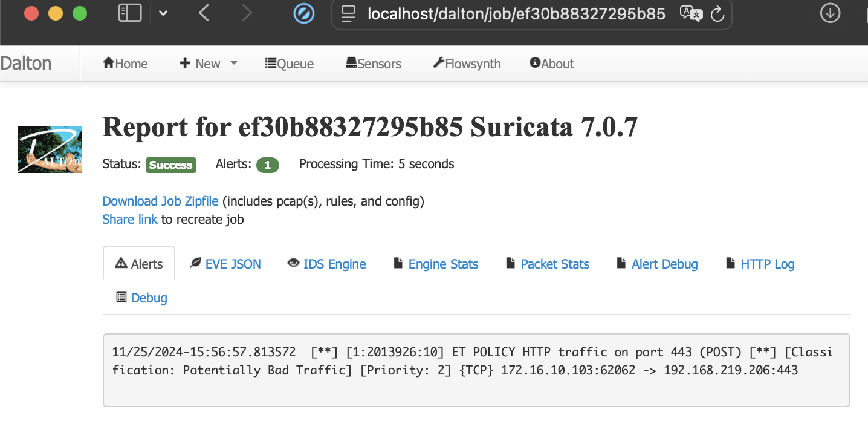Switch to the EVE JSON tab
The width and height of the screenshot is (868, 438).
pos(225,264)
